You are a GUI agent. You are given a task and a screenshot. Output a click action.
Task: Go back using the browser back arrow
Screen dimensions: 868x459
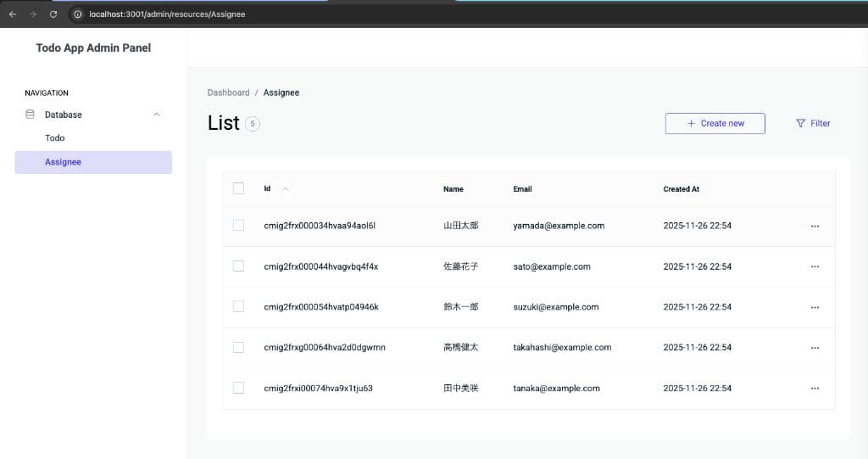pyautogui.click(x=12, y=14)
